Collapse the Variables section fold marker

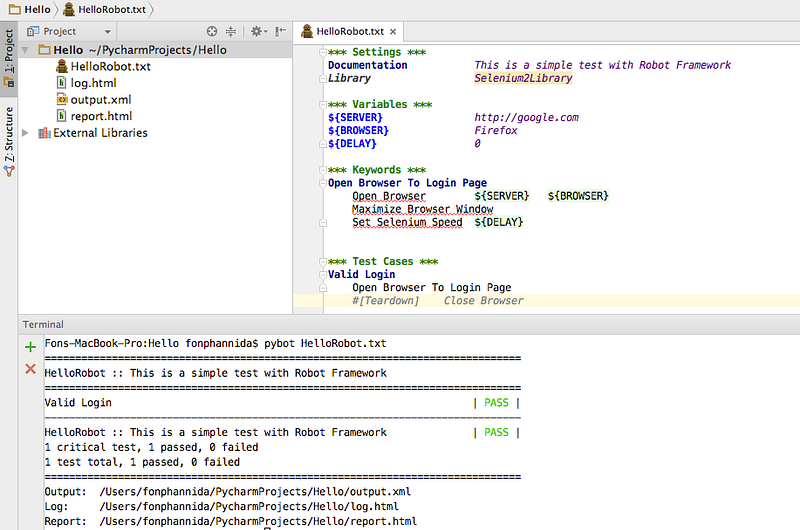coord(322,105)
